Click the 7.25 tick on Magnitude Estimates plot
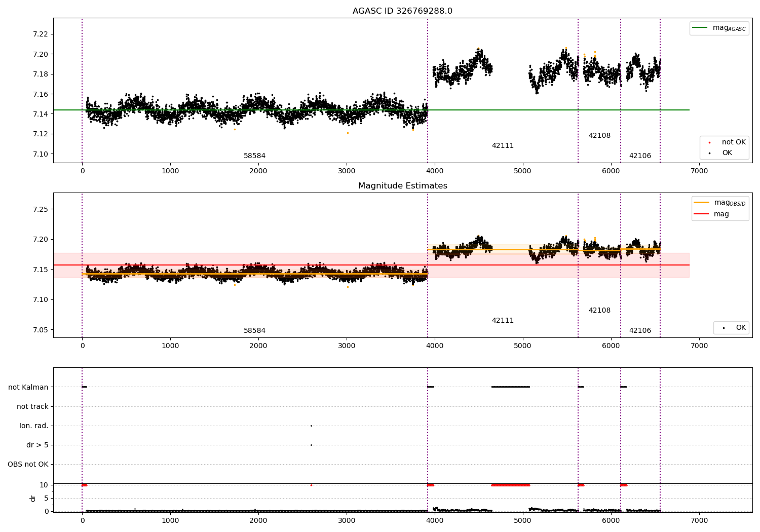This screenshot has height=532, width=760. point(40,209)
